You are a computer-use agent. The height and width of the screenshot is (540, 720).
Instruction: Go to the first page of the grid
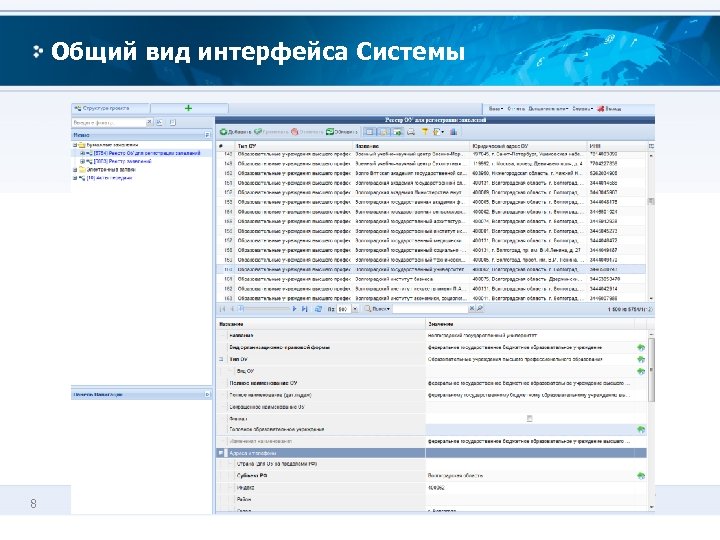223,309
